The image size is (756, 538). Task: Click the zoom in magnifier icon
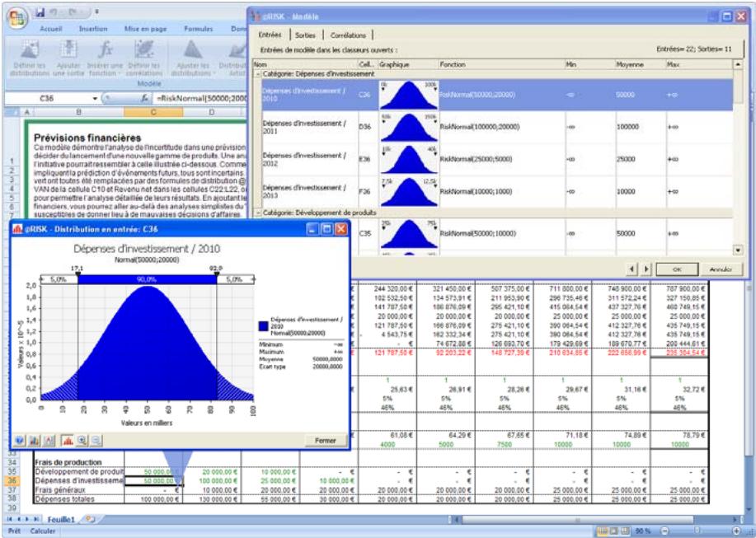82,441
